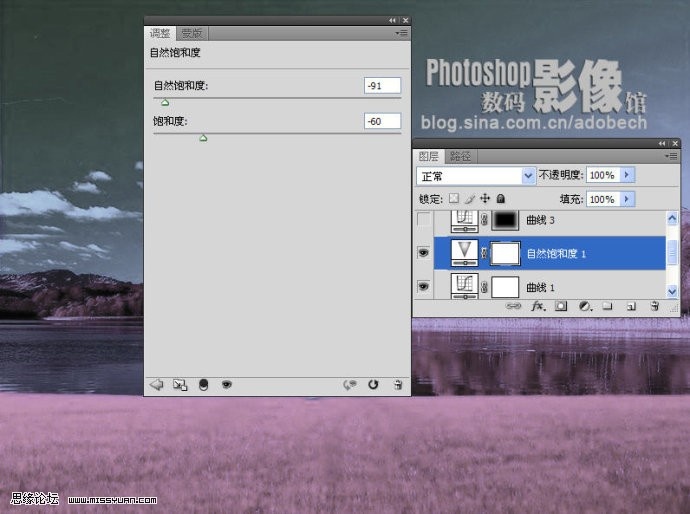Open the Adjustments panel flyout menu

click(401, 33)
